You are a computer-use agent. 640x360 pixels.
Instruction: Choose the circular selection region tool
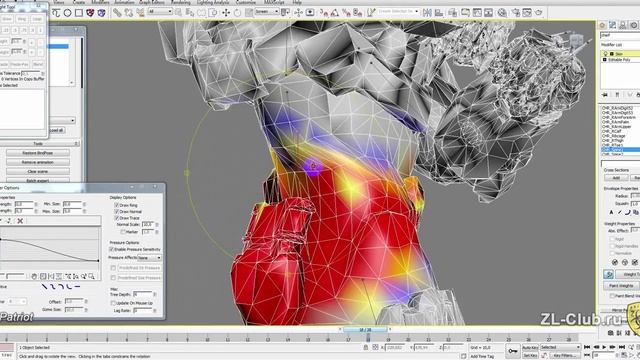click(67, 13)
